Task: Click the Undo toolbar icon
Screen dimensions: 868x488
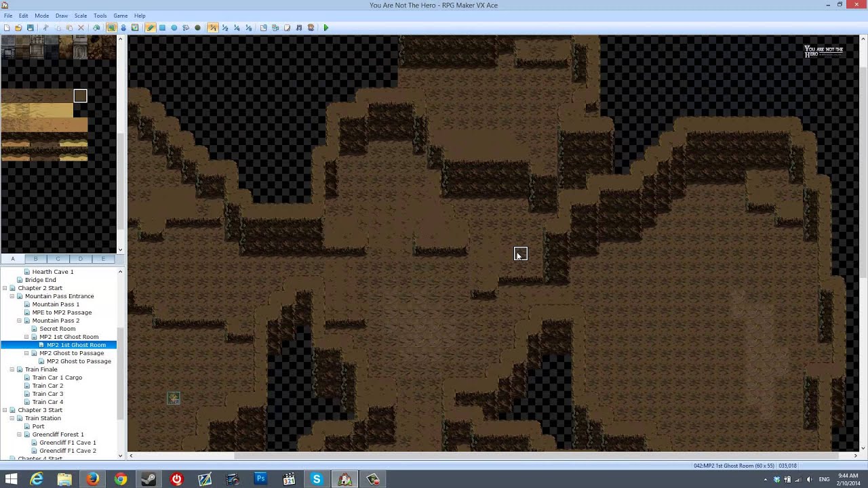Action: [96, 28]
